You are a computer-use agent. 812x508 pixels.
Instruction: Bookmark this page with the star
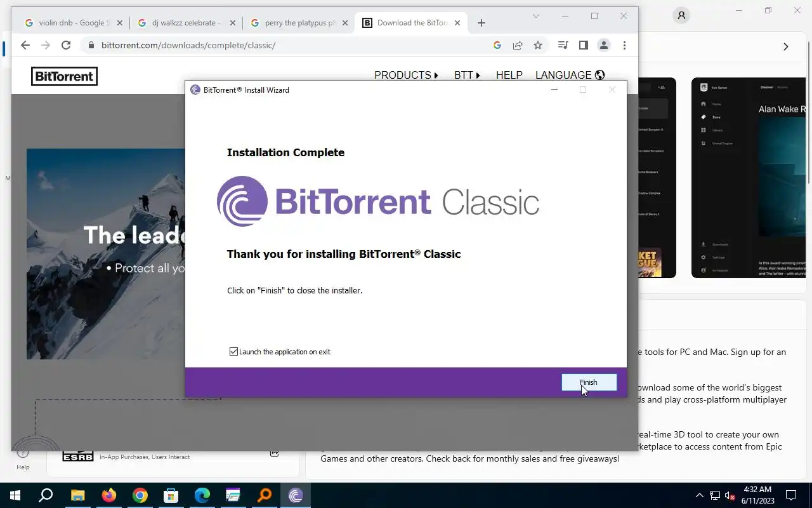pos(538,45)
